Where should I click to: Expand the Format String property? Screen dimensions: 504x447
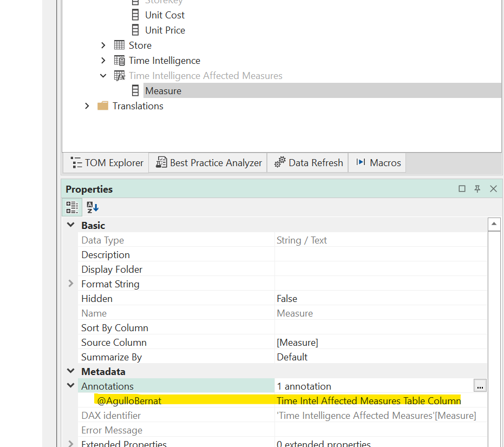tap(70, 284)
